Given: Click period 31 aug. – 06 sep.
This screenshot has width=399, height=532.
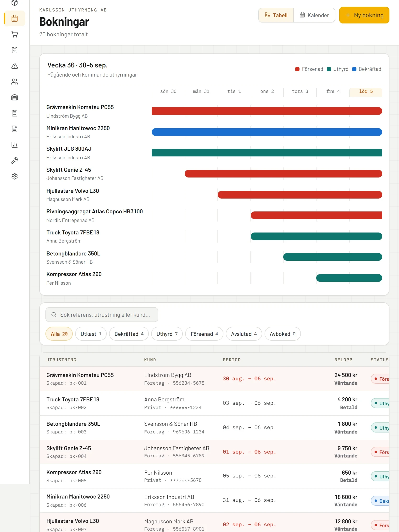Looking at the screenshot, I should [249, 500].
